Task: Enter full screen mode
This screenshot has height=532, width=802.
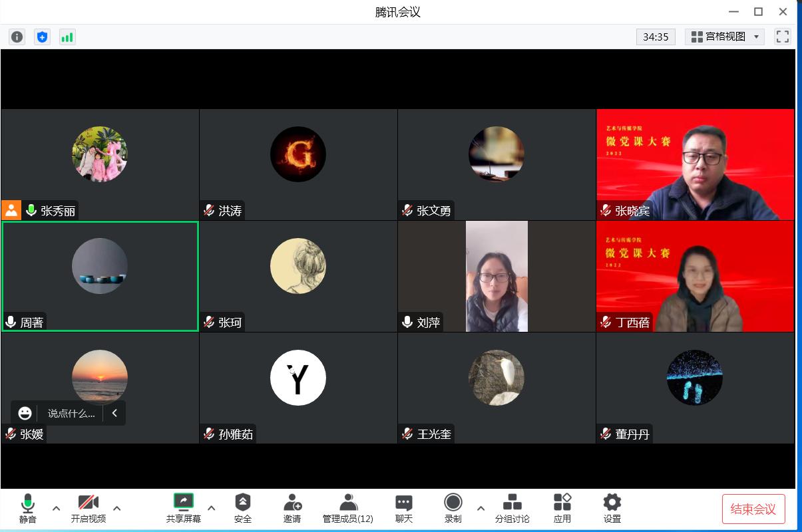Action: pyautogui.click(x=783, y=37)
